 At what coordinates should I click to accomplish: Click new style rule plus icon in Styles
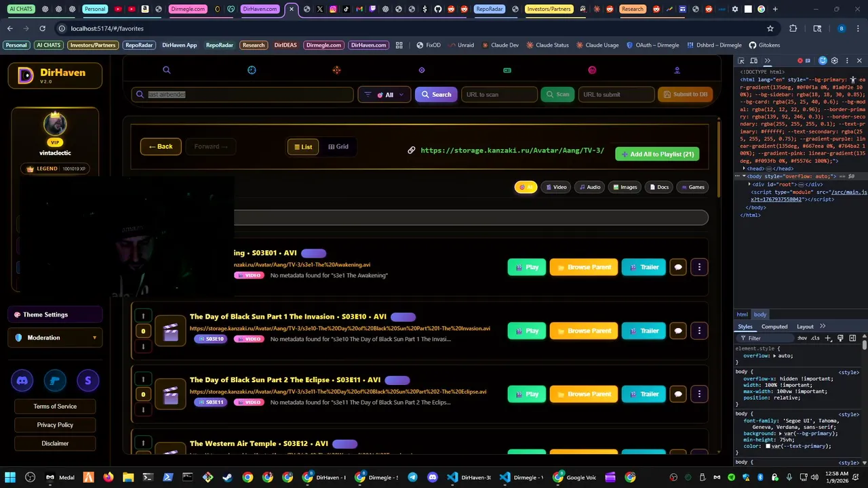click(828, 338)
